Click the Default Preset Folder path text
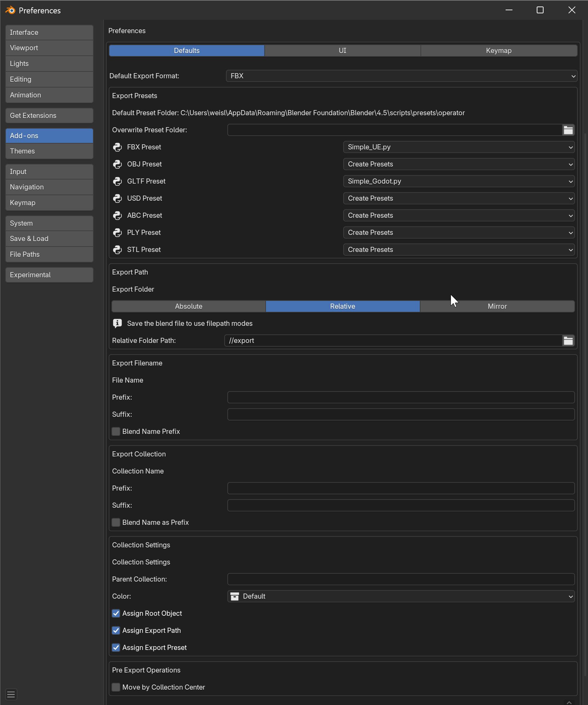The width and height of the screenshot is (588, 705). click(289, 113)
